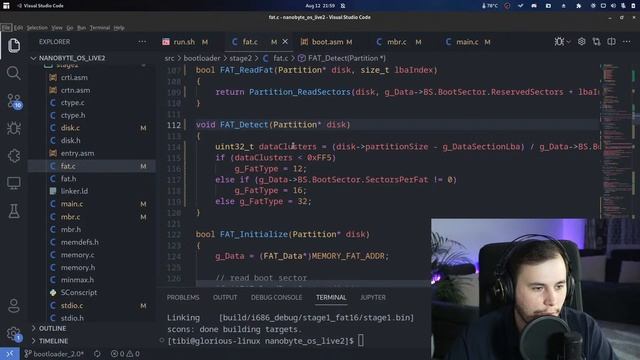Click the bootloader breadcrumb segment
640x360 pixels.
[x=202, y=58]
